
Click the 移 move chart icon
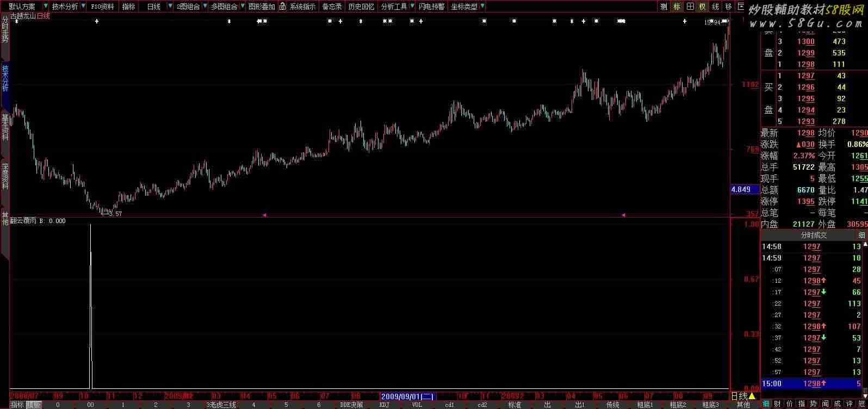point(728,7)
